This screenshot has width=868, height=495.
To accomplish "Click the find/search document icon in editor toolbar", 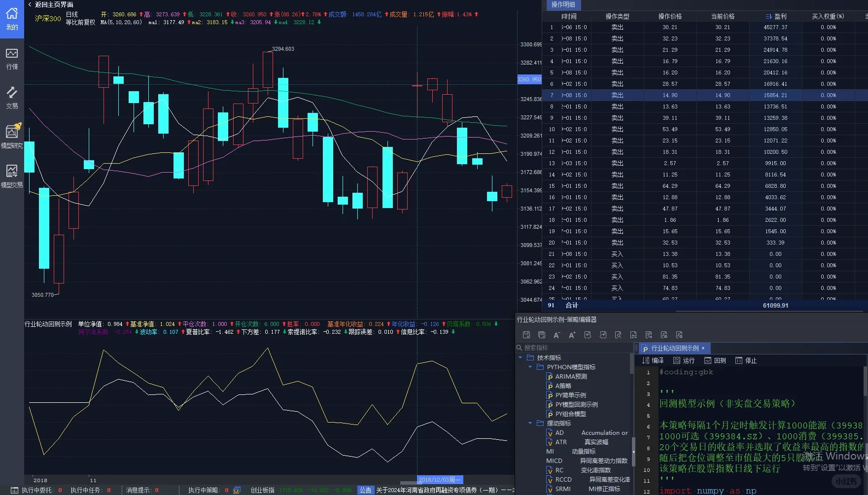I will [x=618, y=335].
